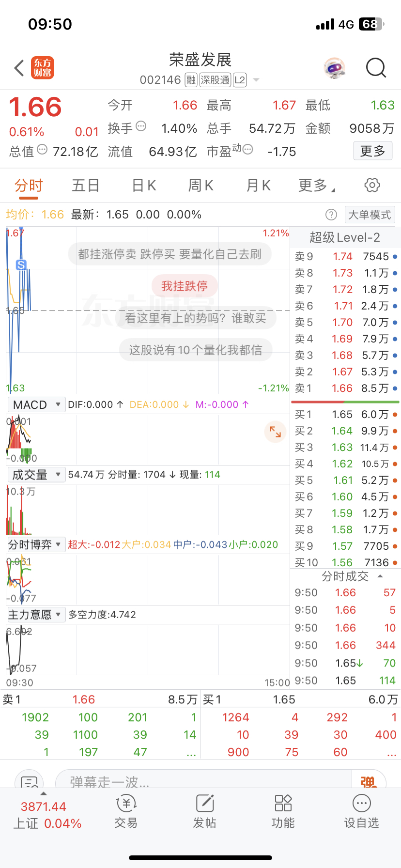Select 买10 order row at 1.56
The width and height of the screenshot is (401, 868).
point(346,562)
